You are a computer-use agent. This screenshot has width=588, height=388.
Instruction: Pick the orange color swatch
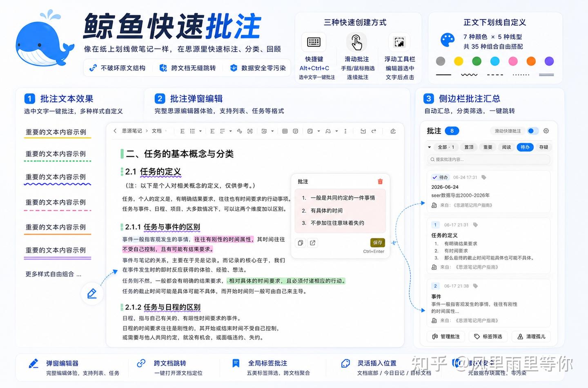click(x=531, y=61)
